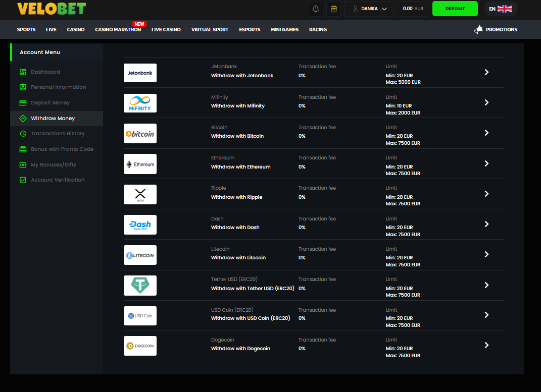Select the Ethereum logo tile
The image size is (541, 392).
[140, 164]
